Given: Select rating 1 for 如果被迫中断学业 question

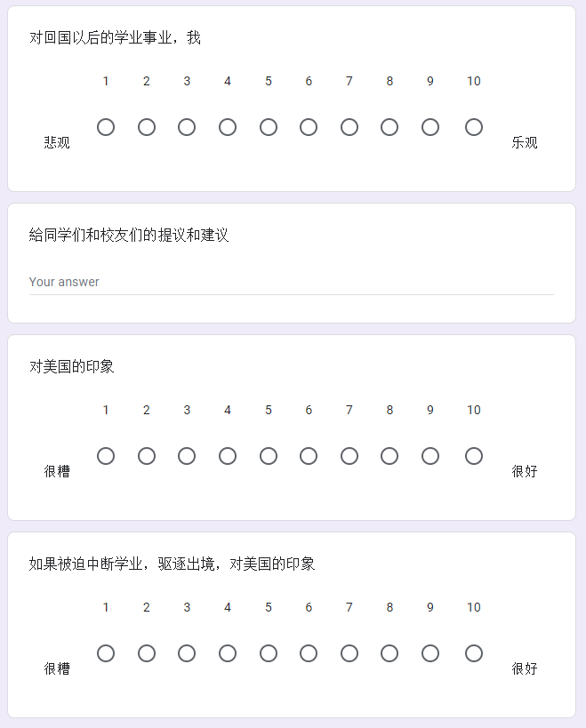Looking at the screenshot, I should pyautogui.click(x=106, y=653).
